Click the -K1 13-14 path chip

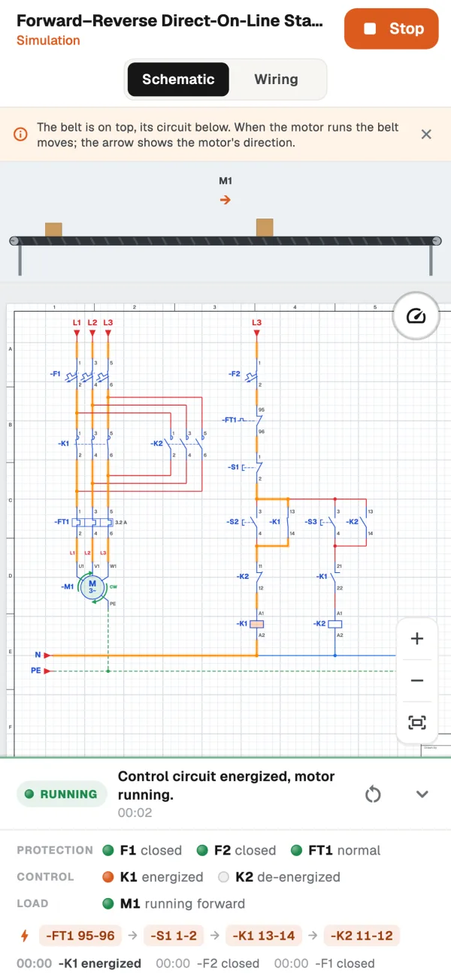[x=264, y=936]
